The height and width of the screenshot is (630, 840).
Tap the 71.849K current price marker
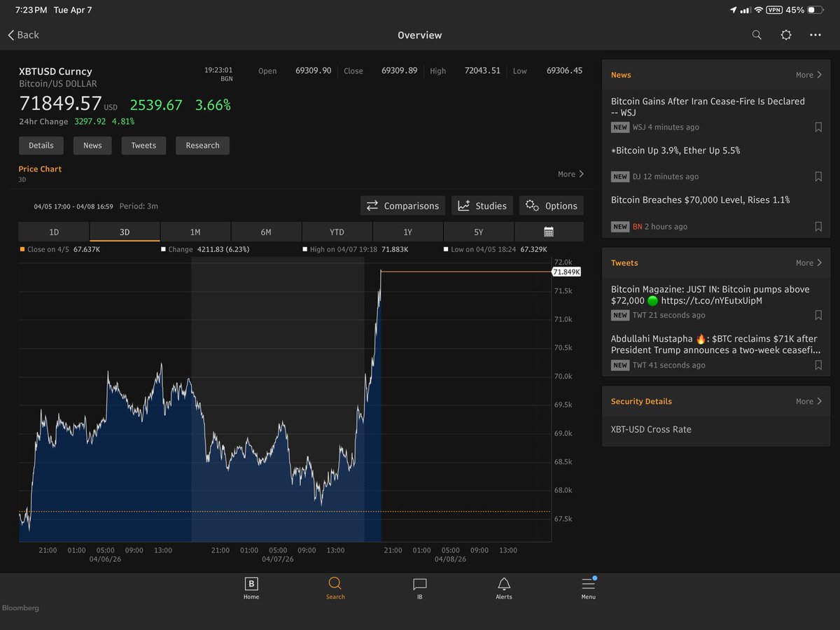point(566,272)
